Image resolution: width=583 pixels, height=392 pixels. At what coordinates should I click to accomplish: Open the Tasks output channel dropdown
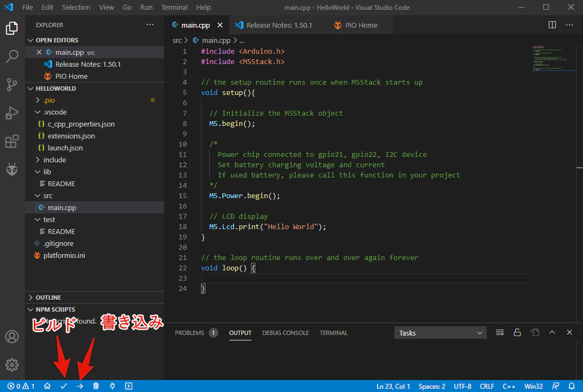click(440, 333)
